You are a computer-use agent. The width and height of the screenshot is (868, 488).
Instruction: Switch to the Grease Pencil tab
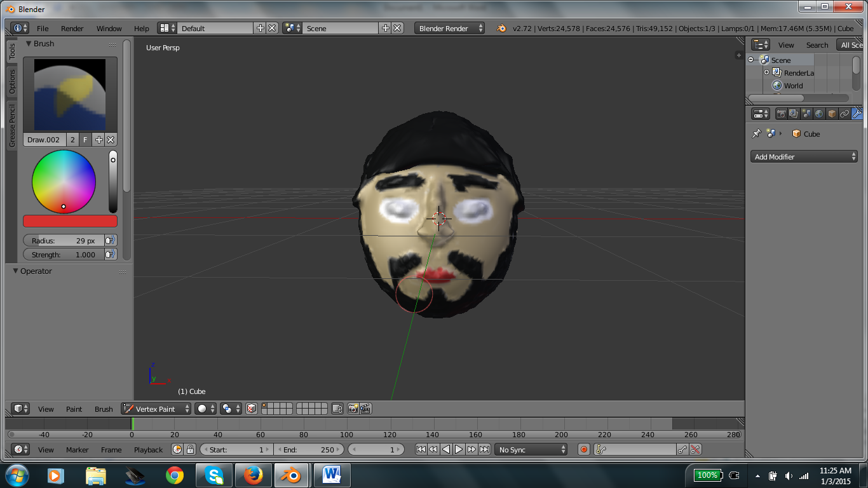coord(12,126)
